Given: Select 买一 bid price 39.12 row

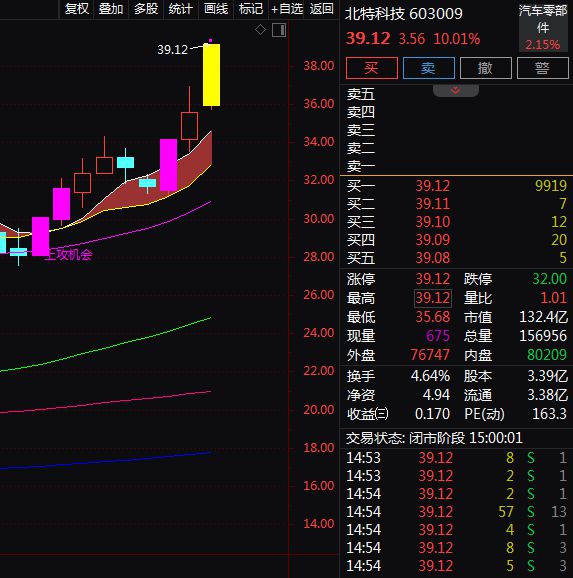Looking at the screenshot, I should pos(456,186).
